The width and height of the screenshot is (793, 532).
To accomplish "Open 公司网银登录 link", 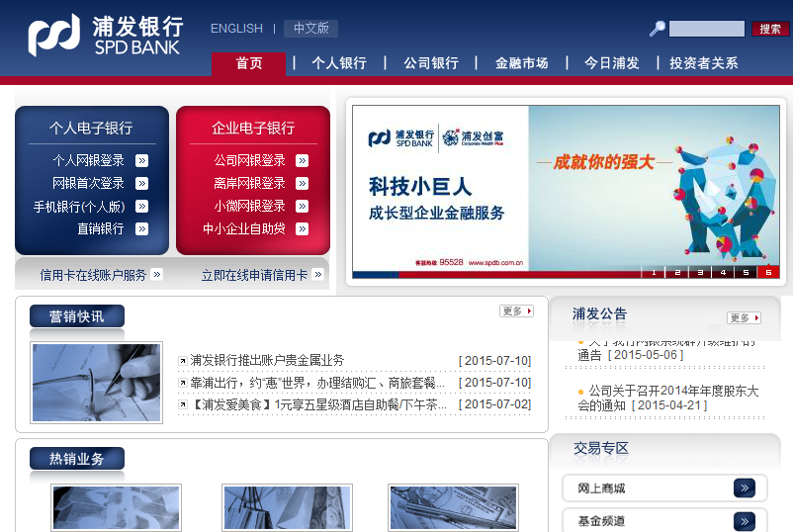I will click(x=250, y=161).
